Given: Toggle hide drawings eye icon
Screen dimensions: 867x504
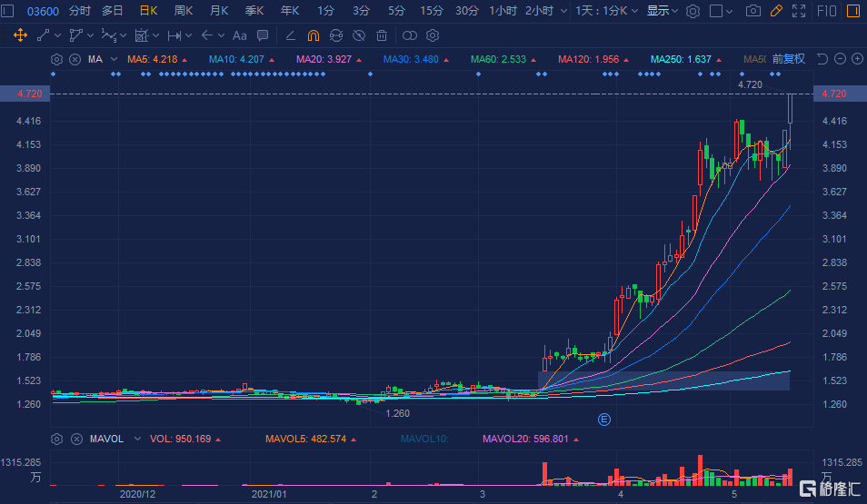Looking at the screenshot, I should [359, 35].
